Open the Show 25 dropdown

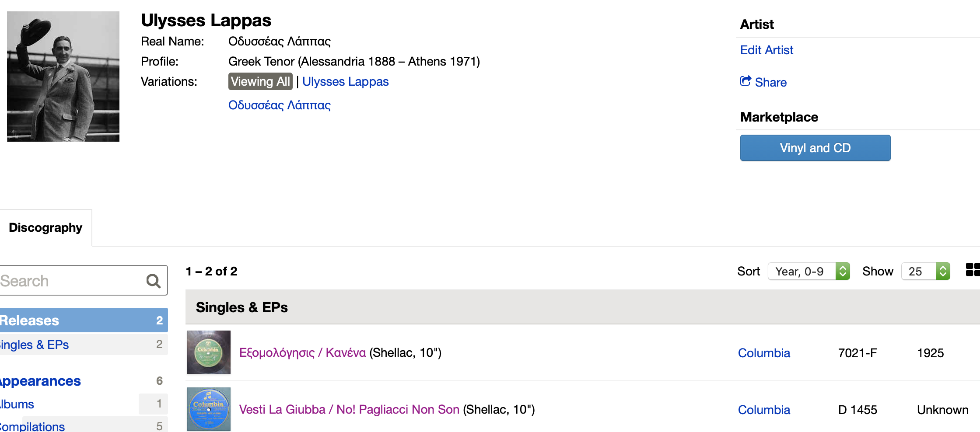tap(925, 272)
